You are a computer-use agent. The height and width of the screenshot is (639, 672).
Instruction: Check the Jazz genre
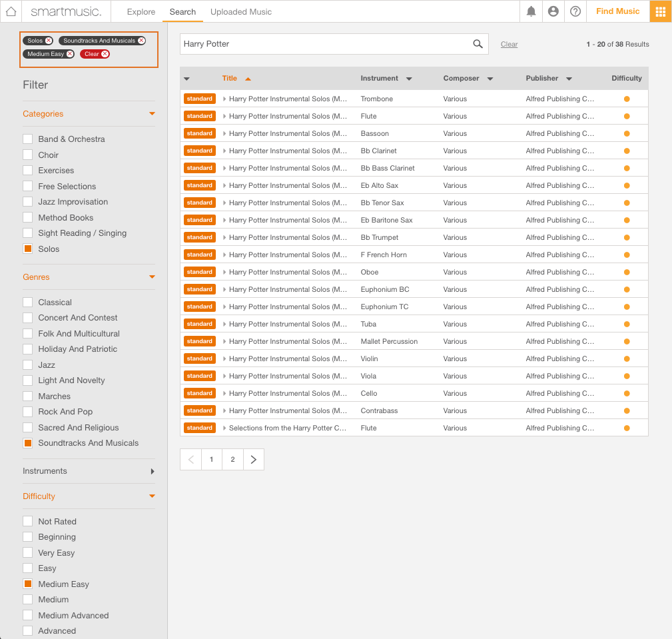(28, 365)
